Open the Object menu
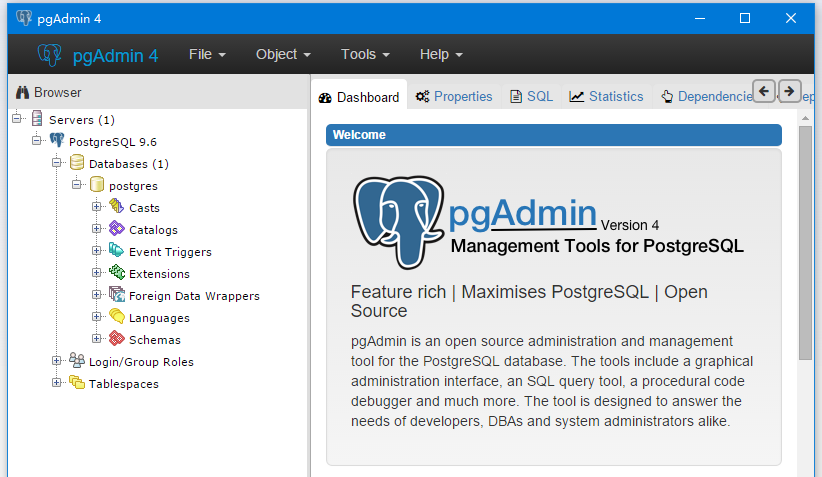Image resolution: width=822 pixels, height=477 pixels. click(283, 55)
